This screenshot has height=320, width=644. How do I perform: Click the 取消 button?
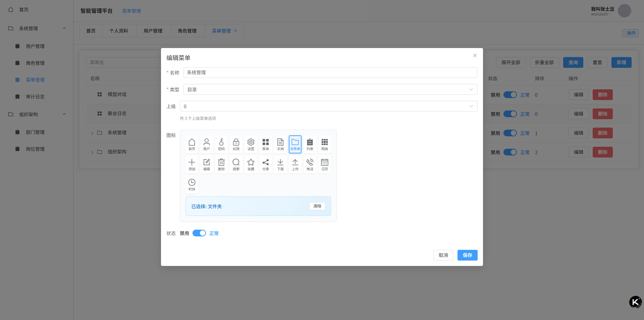tap(443, 255)
